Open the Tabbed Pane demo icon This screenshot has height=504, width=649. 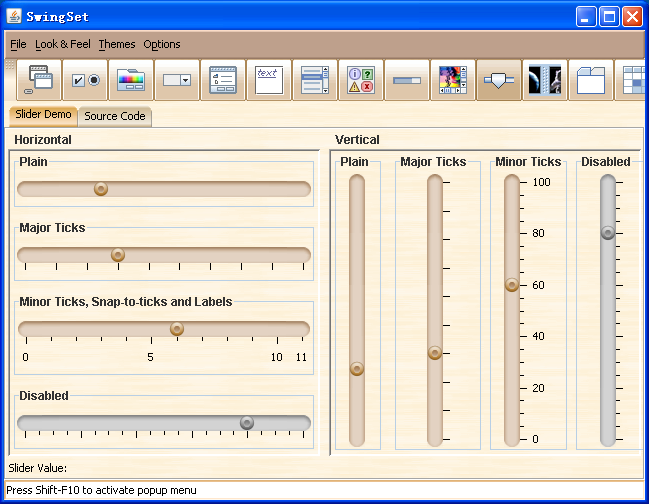pos(591,79)
